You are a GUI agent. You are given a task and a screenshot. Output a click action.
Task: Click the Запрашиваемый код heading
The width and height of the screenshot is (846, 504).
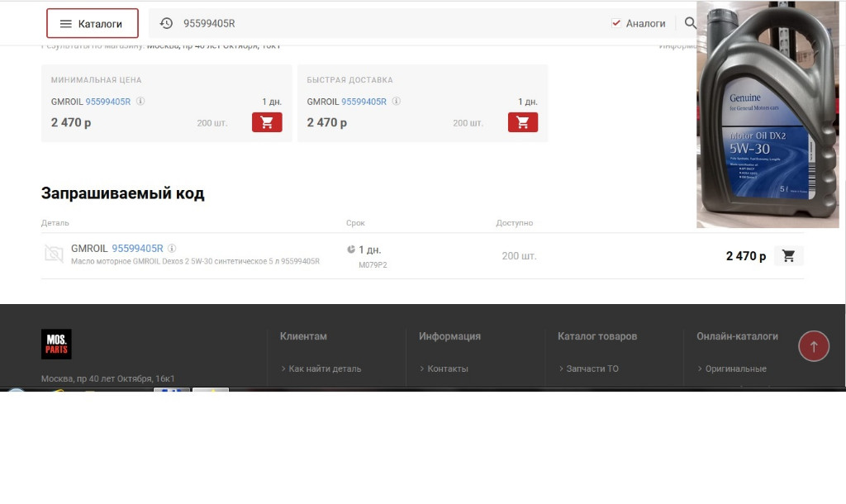click(x=122, y=193)
